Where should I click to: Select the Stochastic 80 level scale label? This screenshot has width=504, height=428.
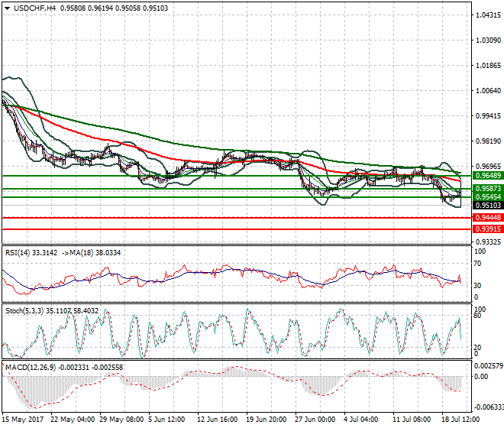(477, 316)
